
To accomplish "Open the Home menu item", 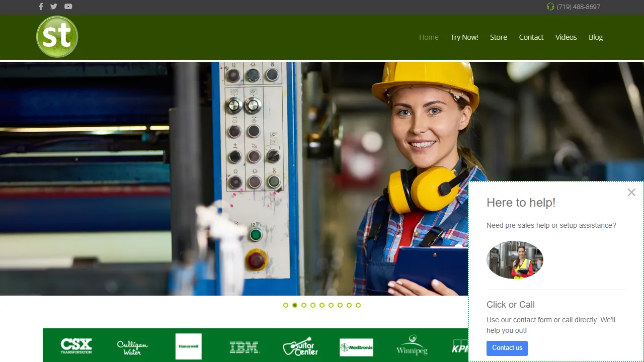I will (429, 37).
